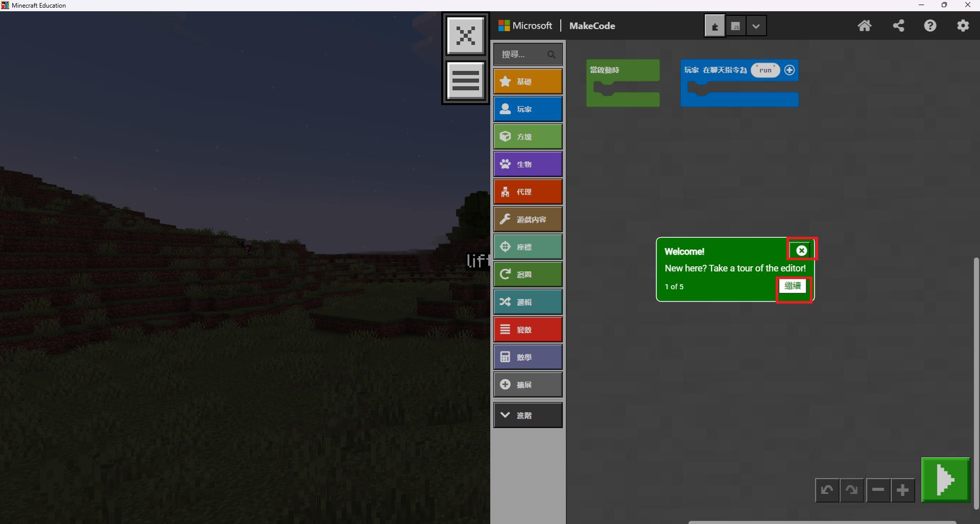Viewport: 980px width, 524px height.
Task: Zoom out the workspace with minus
Action: click(x=878, y=490)
